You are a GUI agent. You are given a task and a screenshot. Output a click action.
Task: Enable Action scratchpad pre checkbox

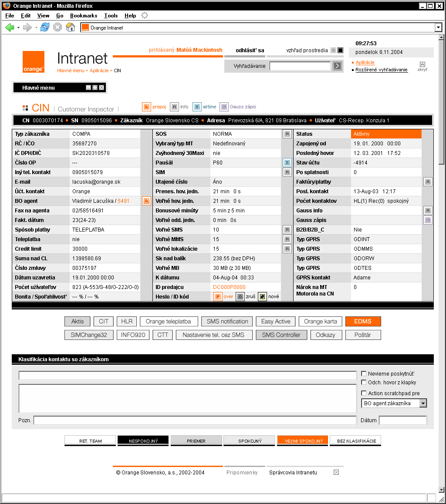tap(364, 393)
